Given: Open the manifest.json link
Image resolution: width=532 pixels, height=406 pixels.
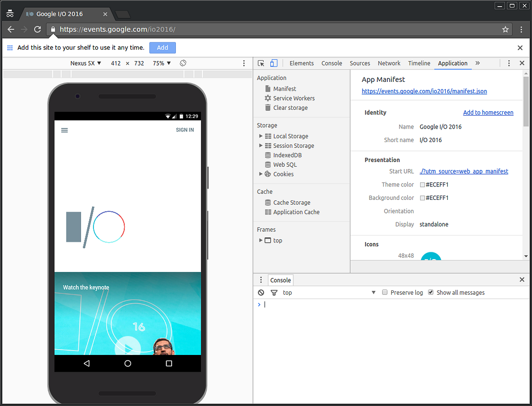Looking at the screenshot, I should pos(424,91).
